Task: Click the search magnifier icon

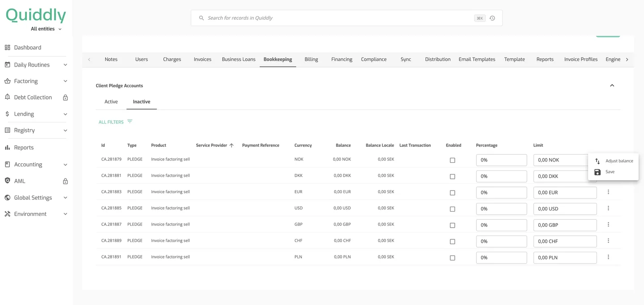Action: point(201,18)
